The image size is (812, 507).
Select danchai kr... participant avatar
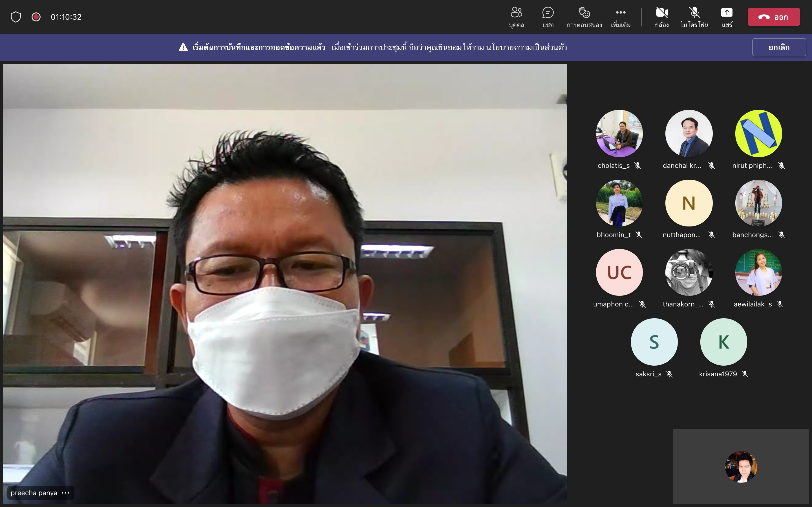689,134
